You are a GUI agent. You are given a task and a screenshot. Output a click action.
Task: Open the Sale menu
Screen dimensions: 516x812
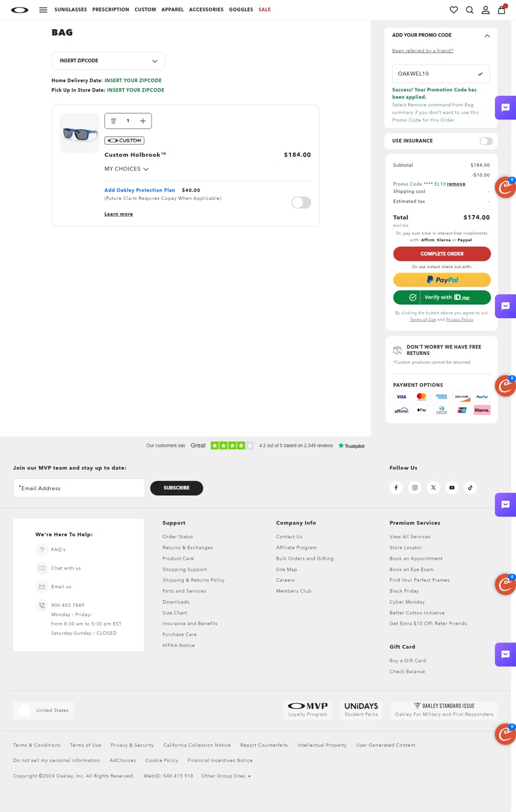coord(264,10)
